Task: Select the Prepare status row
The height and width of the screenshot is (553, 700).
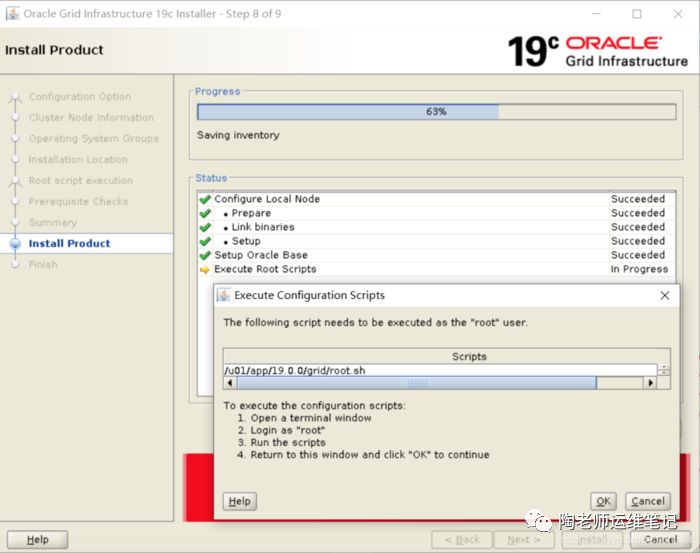Action: click(x=436, y=213)
